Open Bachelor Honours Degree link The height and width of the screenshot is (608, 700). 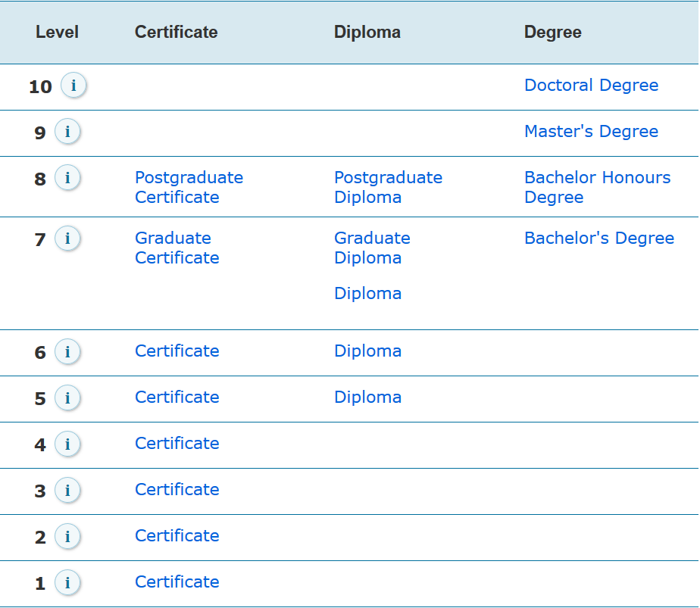[597, 187]
